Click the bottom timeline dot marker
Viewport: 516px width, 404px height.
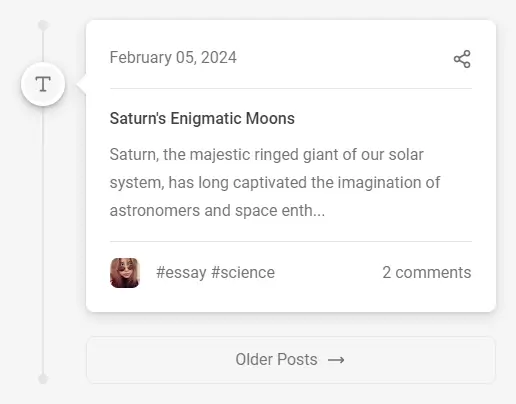[43, 379]
